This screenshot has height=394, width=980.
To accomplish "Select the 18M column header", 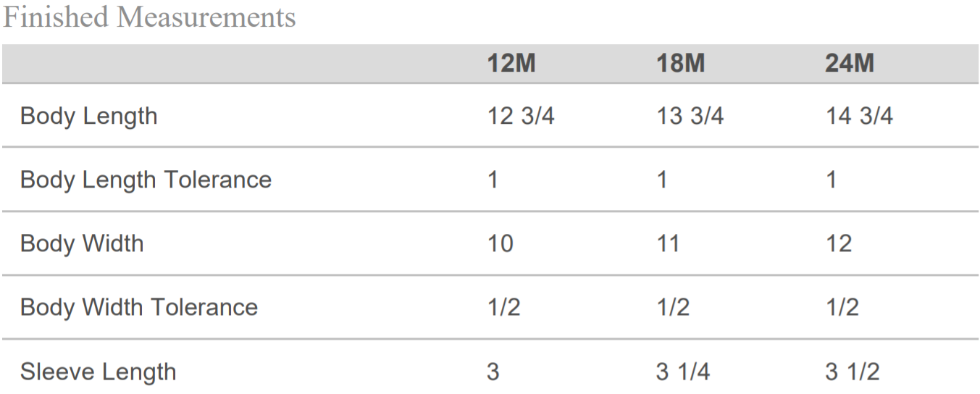I will [x=680, y=64].
